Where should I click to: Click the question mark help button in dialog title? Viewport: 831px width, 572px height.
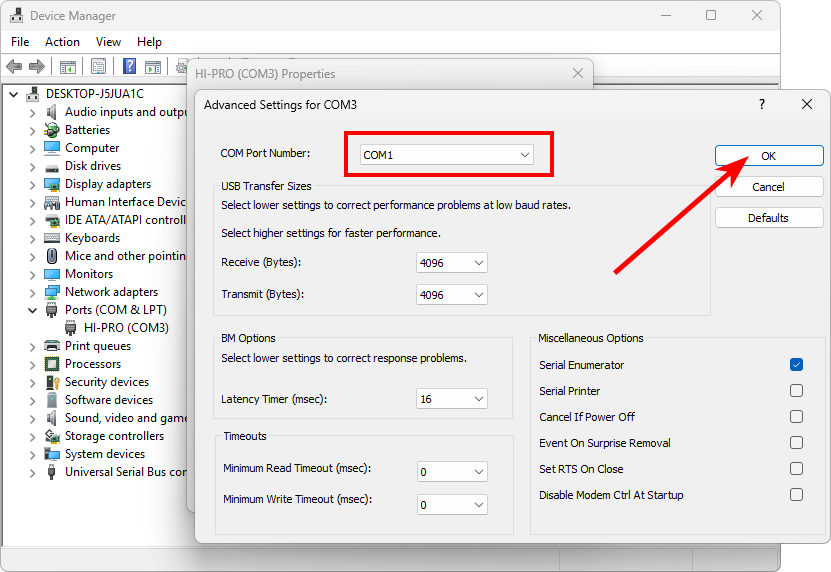point(762,104)
